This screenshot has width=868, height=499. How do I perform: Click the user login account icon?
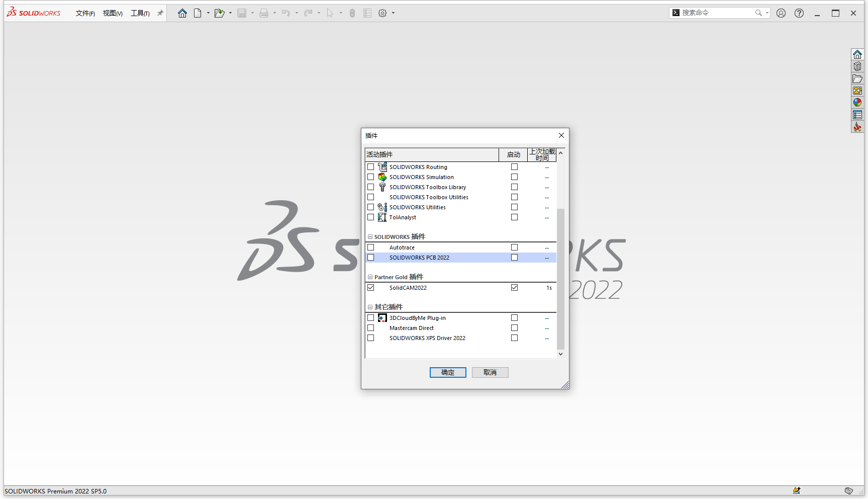click(x=781, y=13)
